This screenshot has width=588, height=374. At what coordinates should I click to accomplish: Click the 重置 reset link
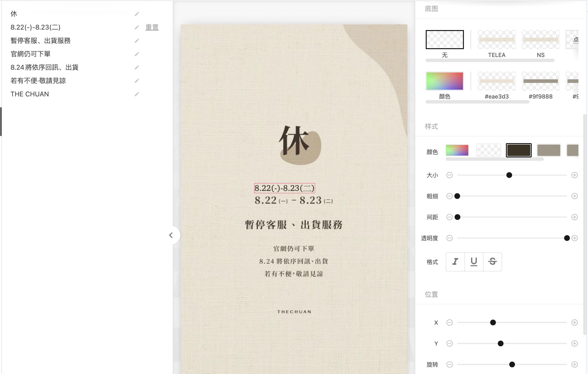point(152,27)
